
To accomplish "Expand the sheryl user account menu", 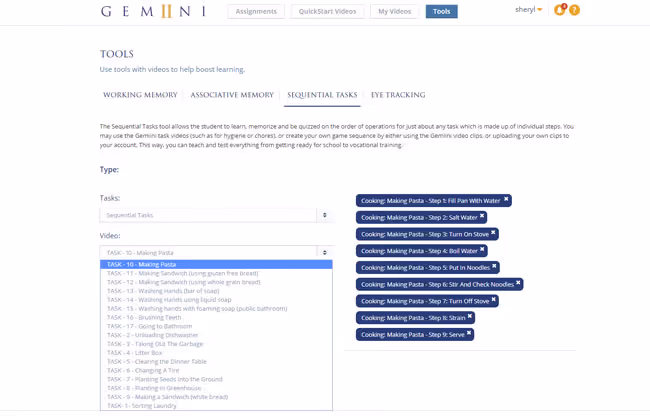I will [529, 10].
